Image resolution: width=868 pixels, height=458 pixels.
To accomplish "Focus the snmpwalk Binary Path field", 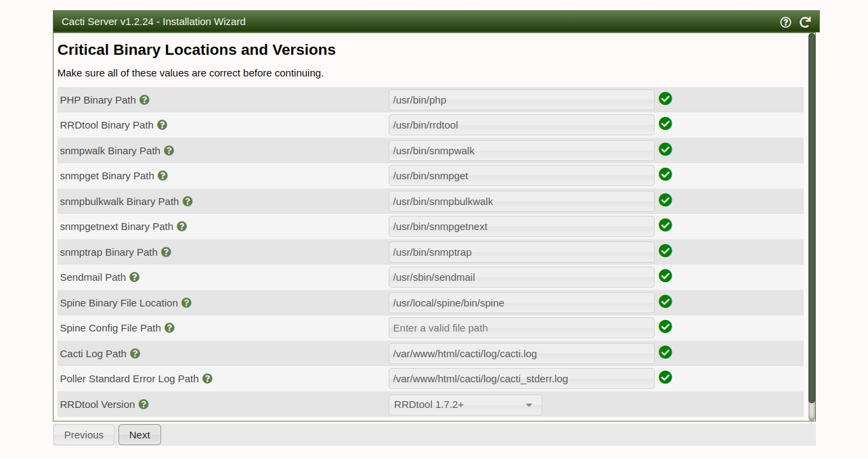I will click(x=521, y=151).
